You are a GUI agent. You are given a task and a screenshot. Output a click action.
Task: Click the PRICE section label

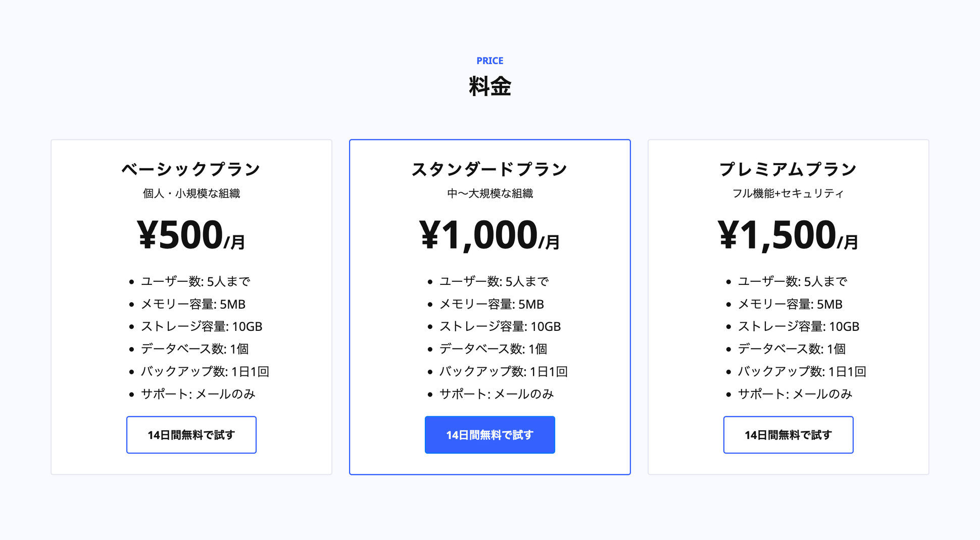[x=489, y=60]
